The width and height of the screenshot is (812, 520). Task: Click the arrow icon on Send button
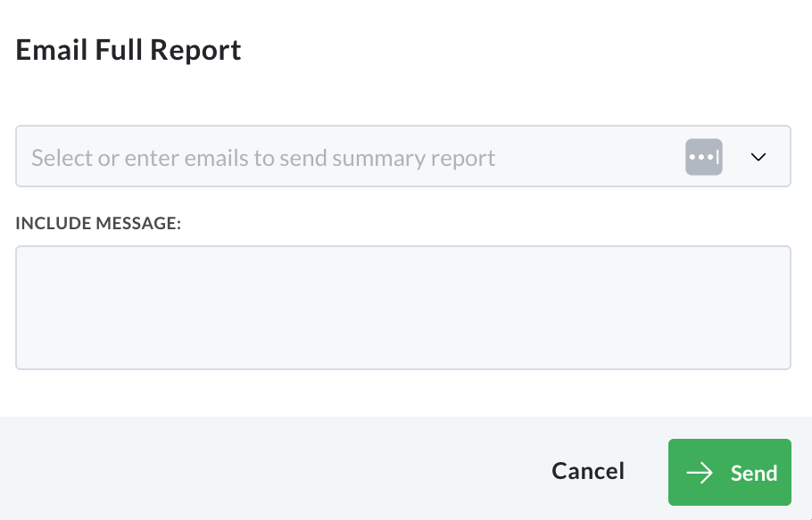(700, 473)
